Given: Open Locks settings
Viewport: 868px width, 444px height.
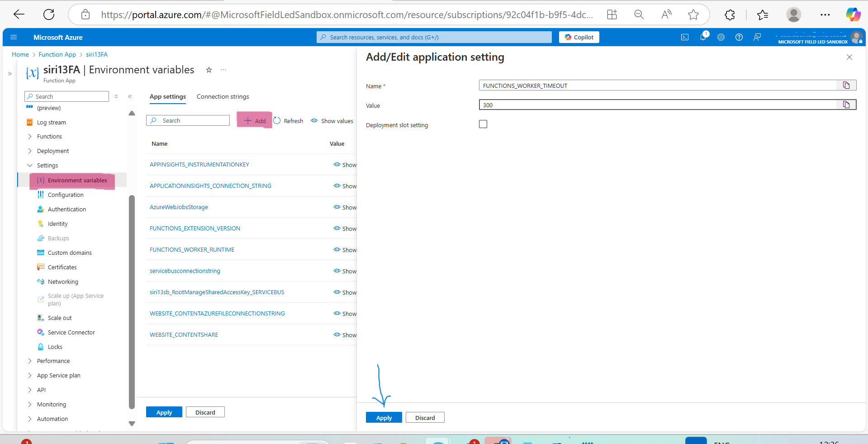Looking at the screenshot, I should (55, 347).
